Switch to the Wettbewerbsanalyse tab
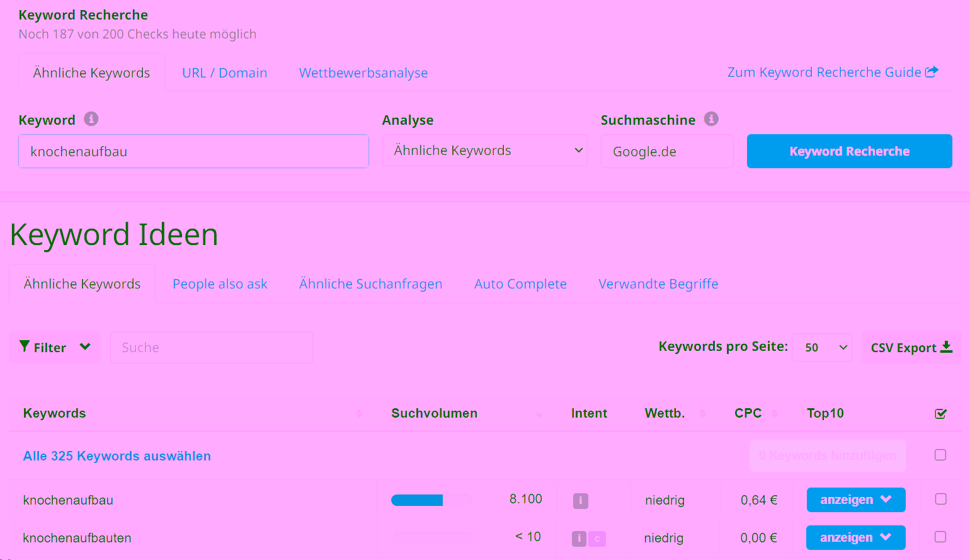The height and width of the screenshot is (560, 970). [363, 72]
